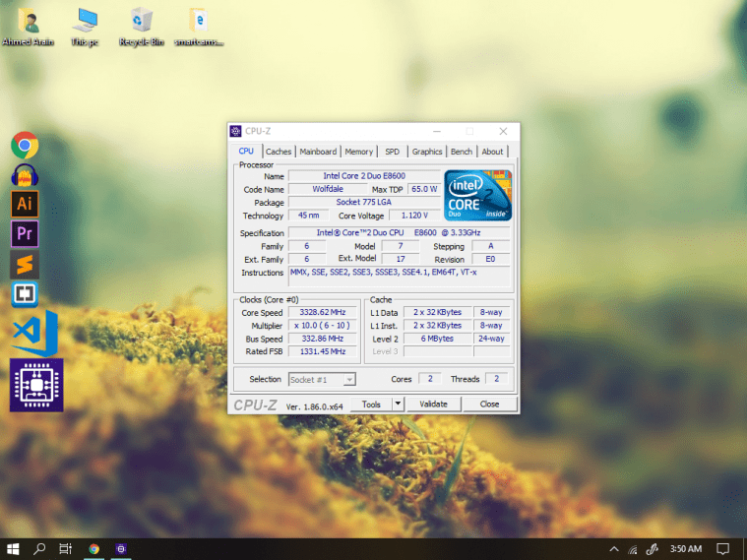Click the Ver. 1.86.0.x64 version text

pos(314,406)
